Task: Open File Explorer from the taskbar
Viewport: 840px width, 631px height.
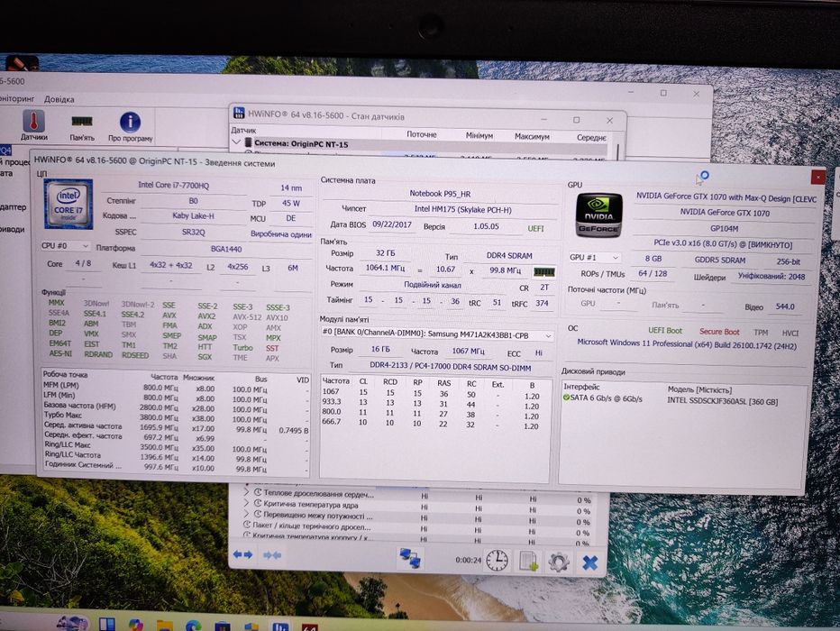Action: [x=164, y=625]
